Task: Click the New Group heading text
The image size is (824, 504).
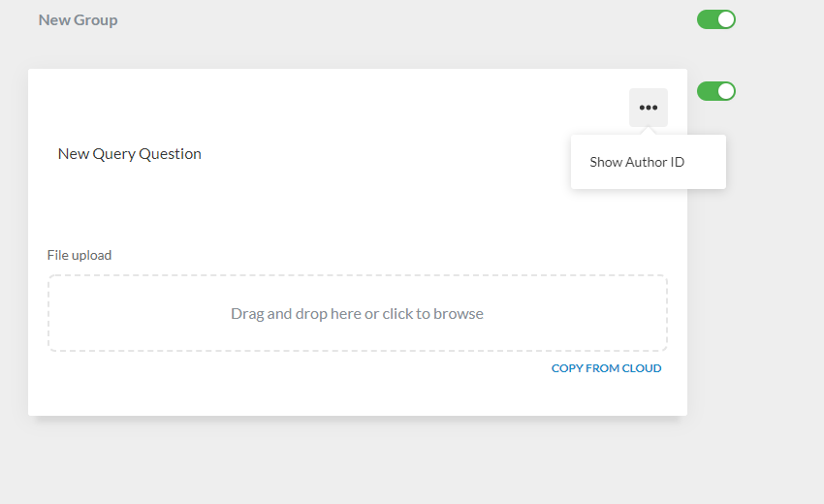Action: [78, 19]
